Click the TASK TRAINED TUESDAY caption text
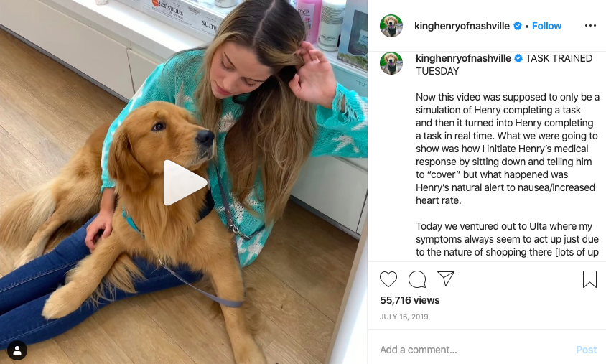The image size is (606, 364). (x=504, y=65)
